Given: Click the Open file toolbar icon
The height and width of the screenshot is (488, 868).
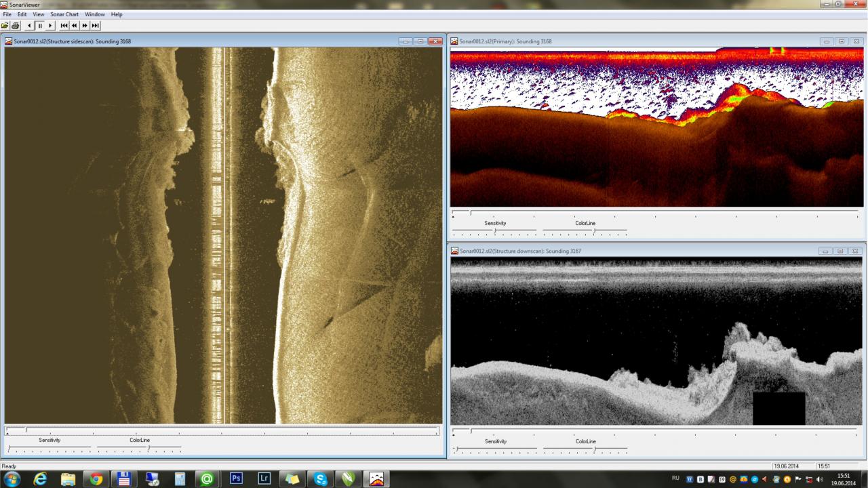Looking at the screenshot, I should pos(5,26).
